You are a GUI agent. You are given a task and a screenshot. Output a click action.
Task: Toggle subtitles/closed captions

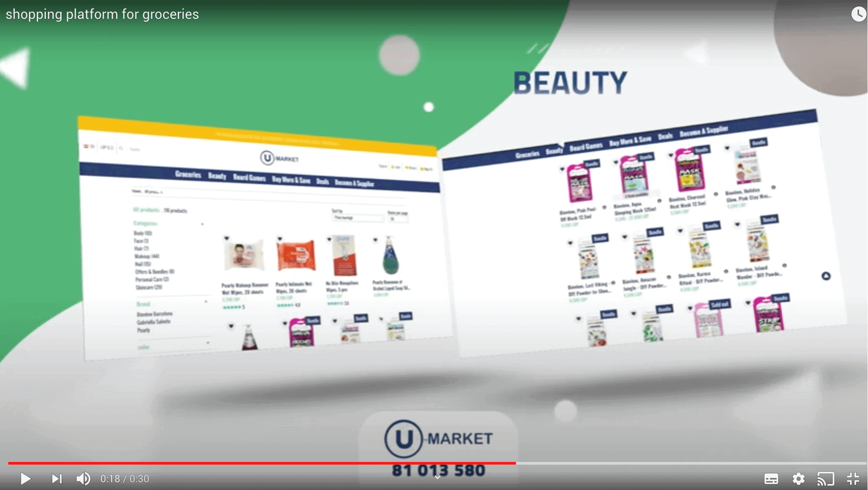(x=771, y=479)
